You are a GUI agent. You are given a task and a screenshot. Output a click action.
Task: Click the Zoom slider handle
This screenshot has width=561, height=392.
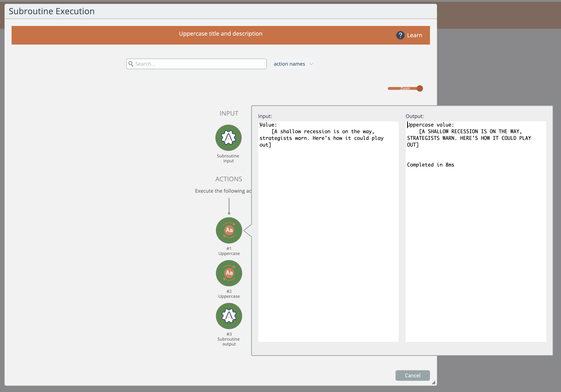click(420, 88)
